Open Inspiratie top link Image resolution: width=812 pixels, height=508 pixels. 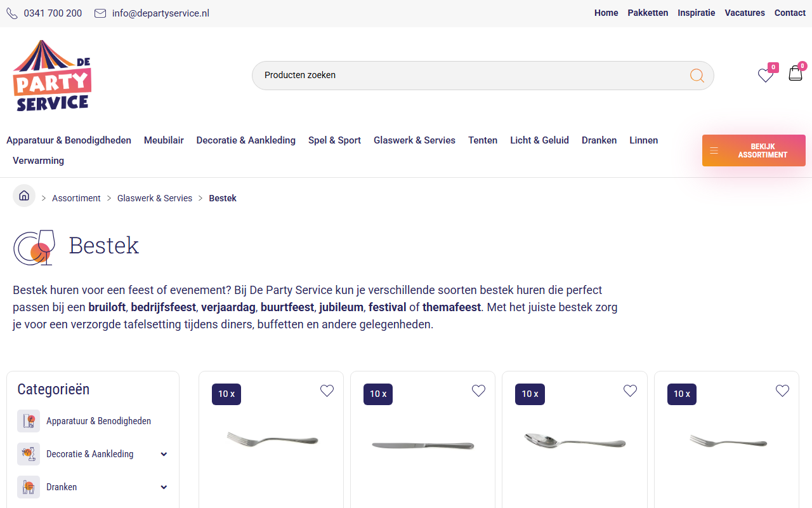point(696,13)
